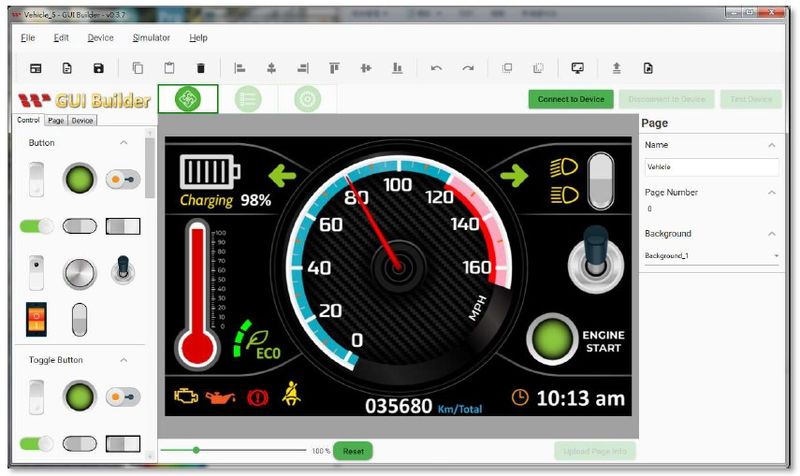
Task: Click the Connect to Device button
Action: tap(571, 99)
